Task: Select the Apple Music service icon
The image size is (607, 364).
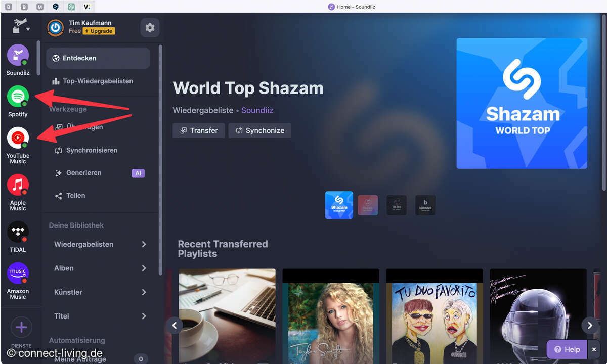Action: [18, 185]
